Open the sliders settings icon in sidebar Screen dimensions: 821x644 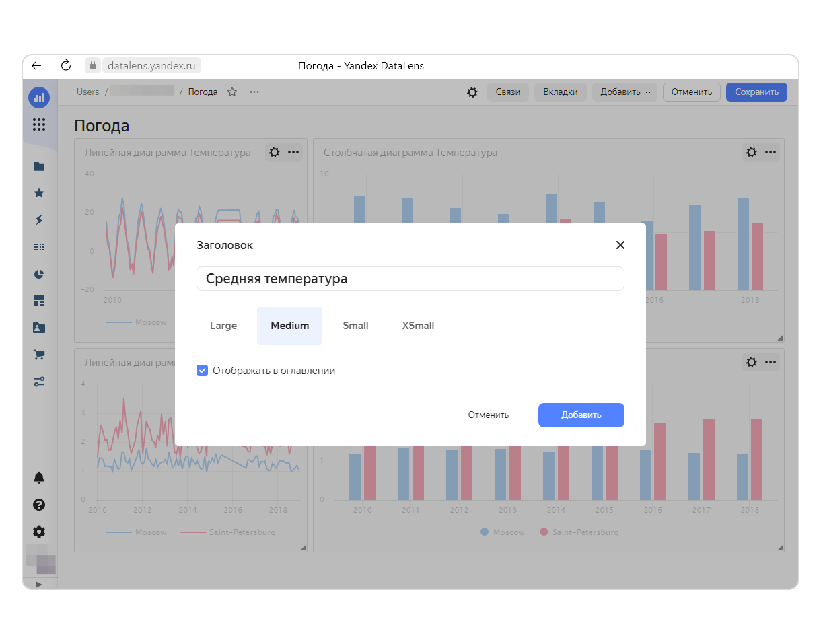point(39,382)
